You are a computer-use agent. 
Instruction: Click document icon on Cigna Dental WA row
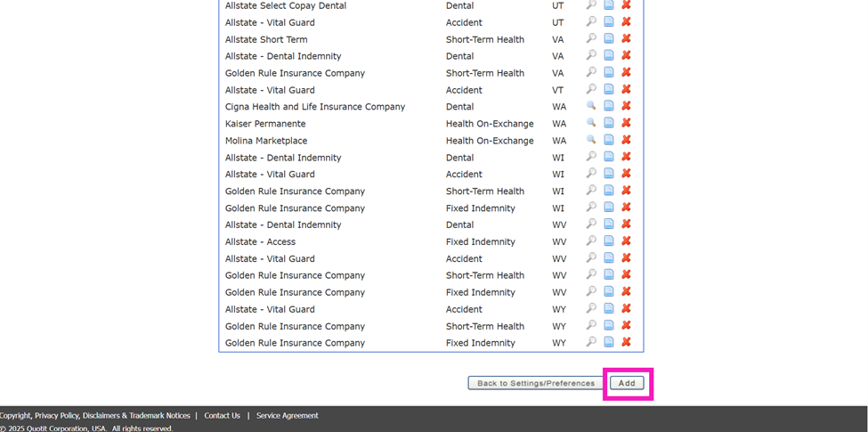(x=609, y=106)
